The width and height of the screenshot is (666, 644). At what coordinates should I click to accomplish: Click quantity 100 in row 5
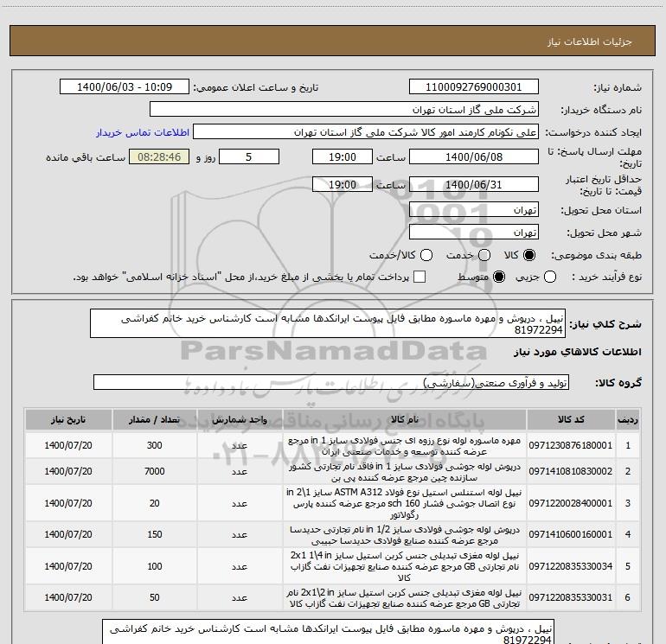(155, 566)
